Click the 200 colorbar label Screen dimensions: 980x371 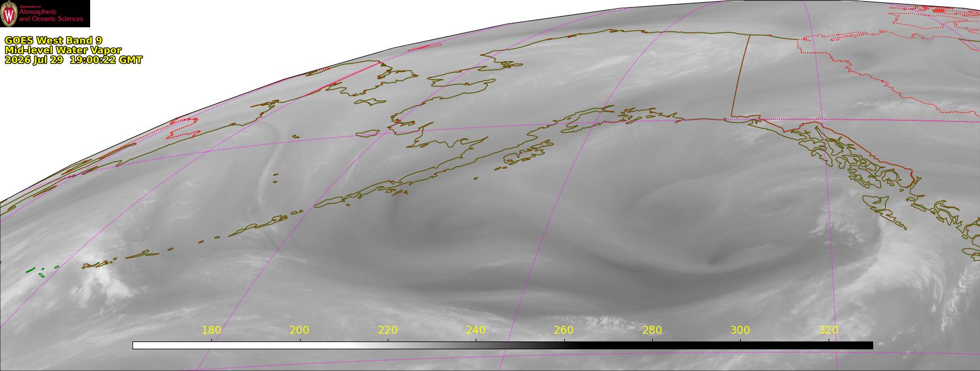(299, 330)
